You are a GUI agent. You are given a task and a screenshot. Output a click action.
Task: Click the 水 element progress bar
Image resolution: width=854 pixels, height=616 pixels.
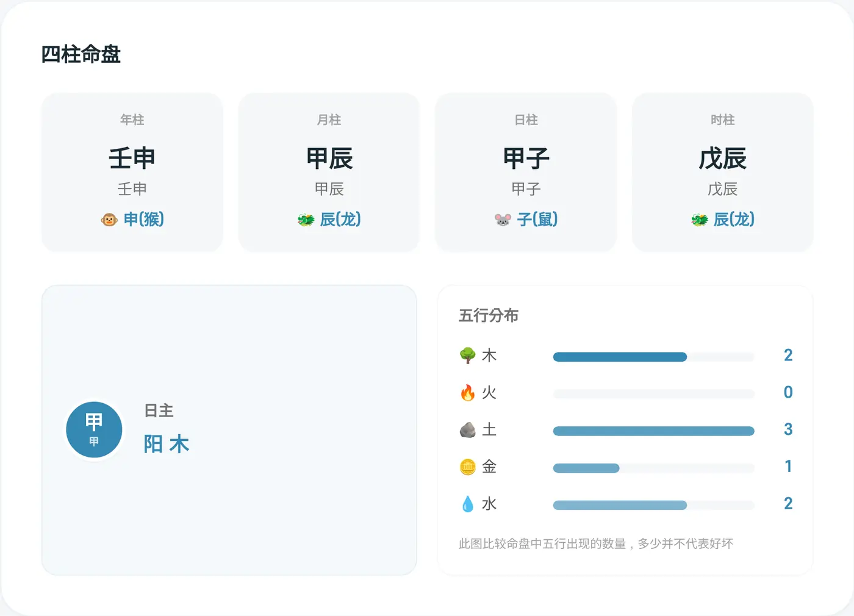(x=654, y=505)
